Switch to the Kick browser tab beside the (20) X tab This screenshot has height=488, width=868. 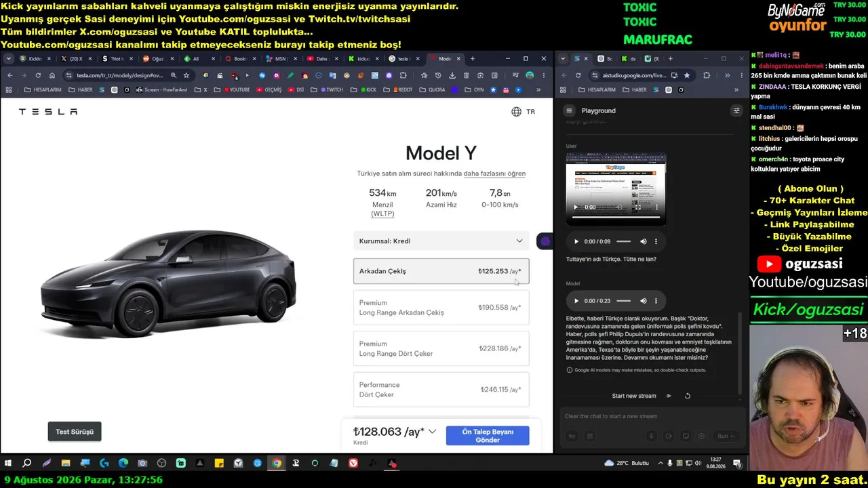click(x=35, y=59)
